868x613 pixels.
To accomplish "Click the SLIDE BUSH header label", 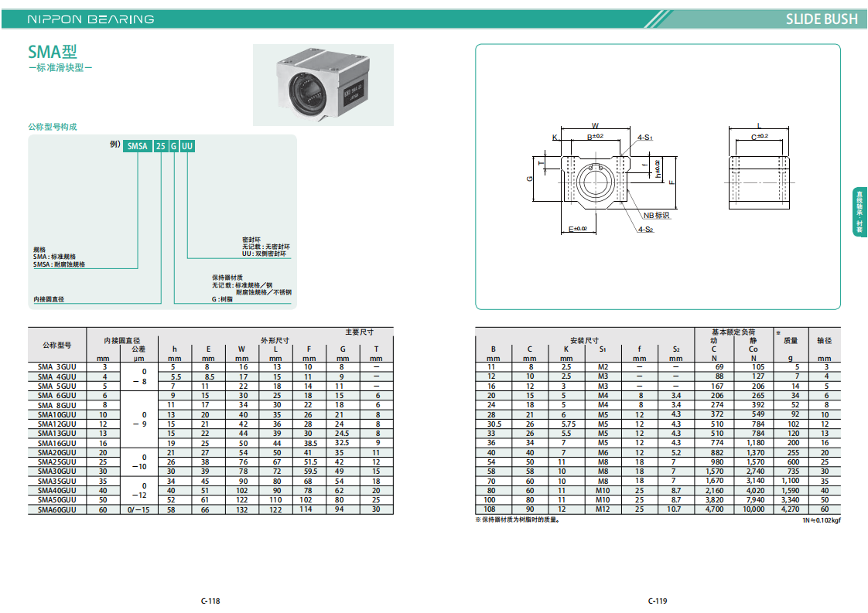I will click(x=822, y=19).
